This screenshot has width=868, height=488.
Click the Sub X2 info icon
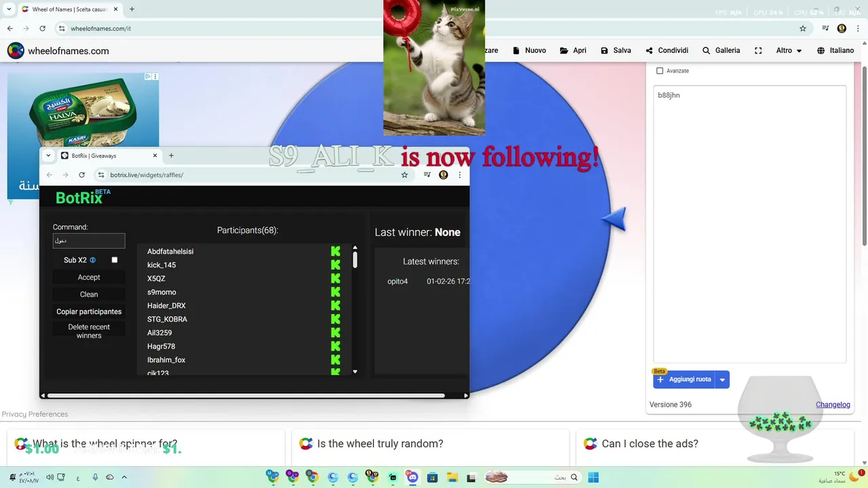coord(93,260)
